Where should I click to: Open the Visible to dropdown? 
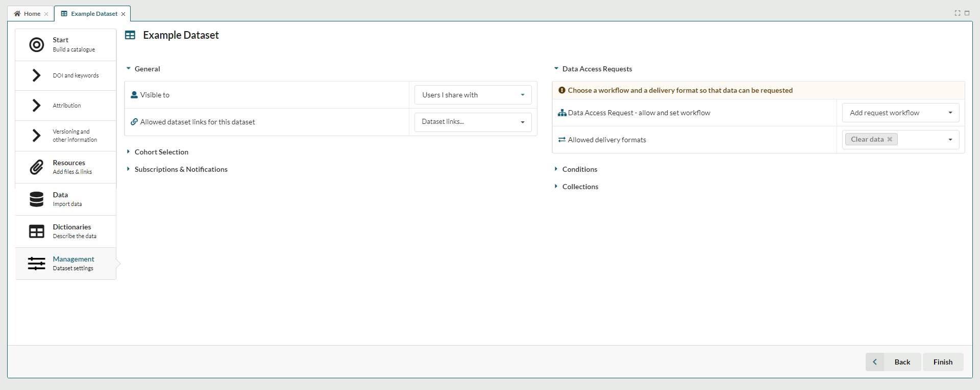point(473,95)
